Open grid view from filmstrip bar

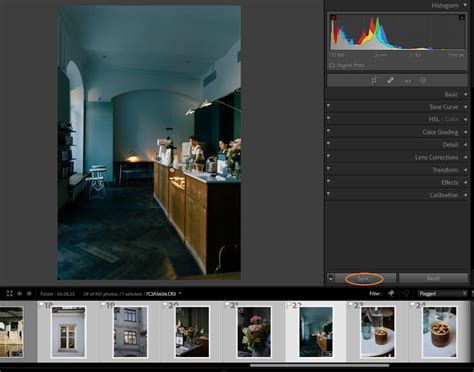point(10,294)
